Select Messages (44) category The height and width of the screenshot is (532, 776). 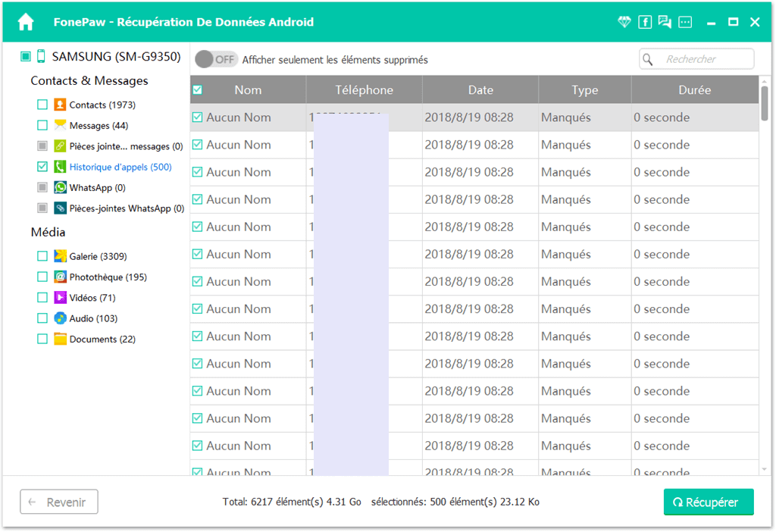tap(99, 126)
